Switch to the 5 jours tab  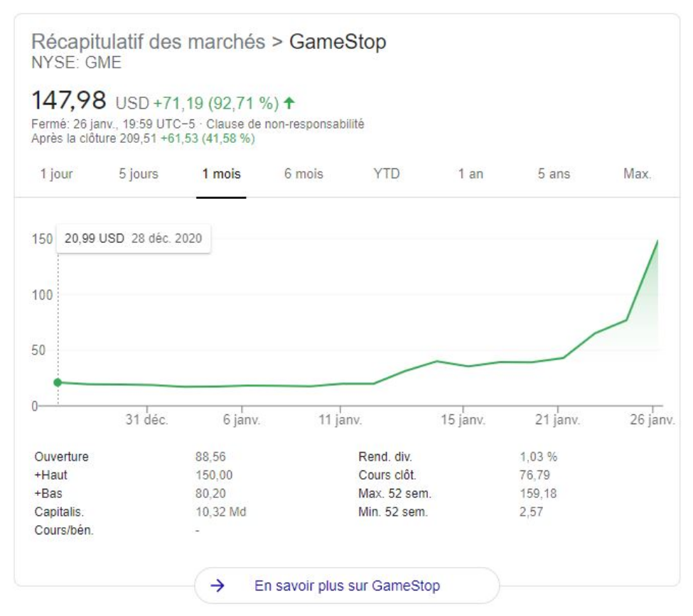coord(139,174)
